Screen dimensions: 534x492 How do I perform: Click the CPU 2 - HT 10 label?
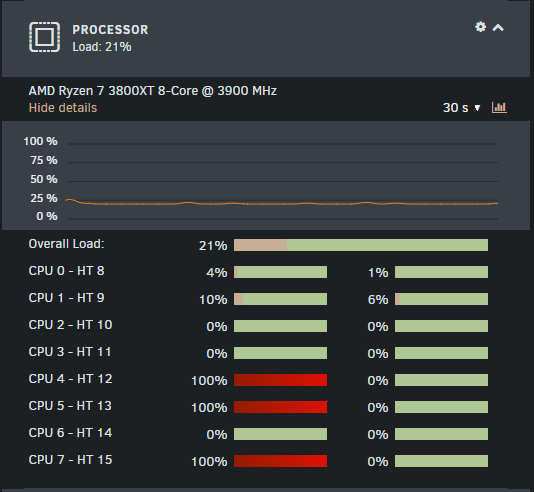point(70,325)
